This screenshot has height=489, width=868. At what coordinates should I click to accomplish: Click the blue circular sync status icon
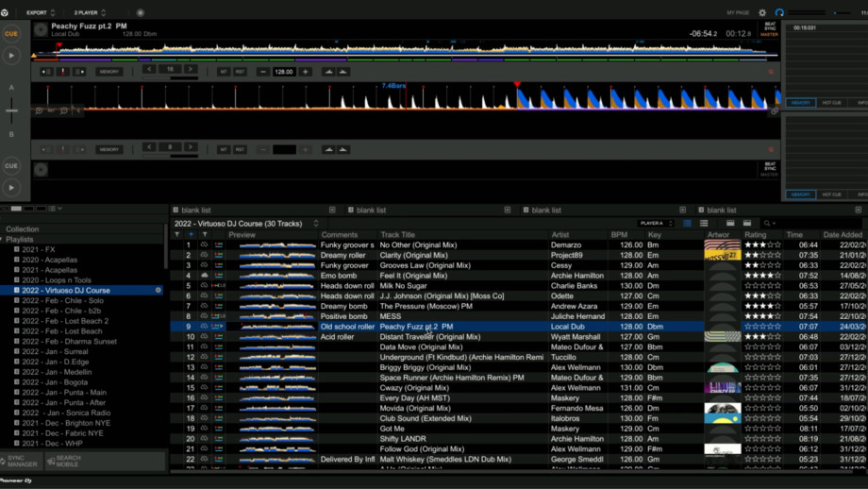(779, 12)
